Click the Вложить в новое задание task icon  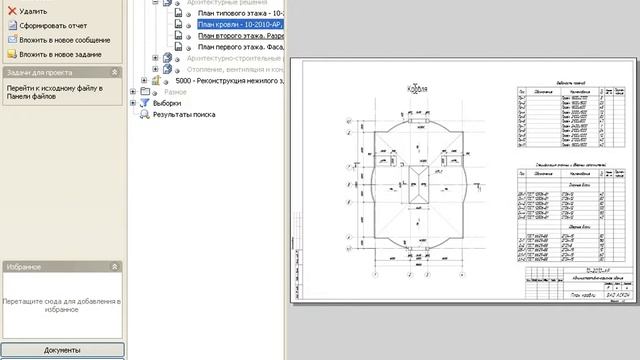[12, 54]
